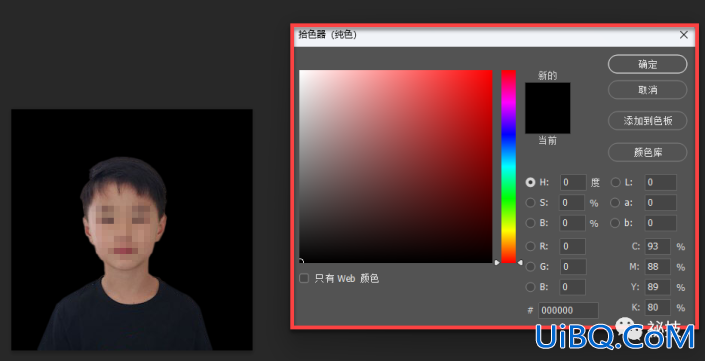
Task: Select the blue B radio button above hex field
Action: tap(531, 287)
